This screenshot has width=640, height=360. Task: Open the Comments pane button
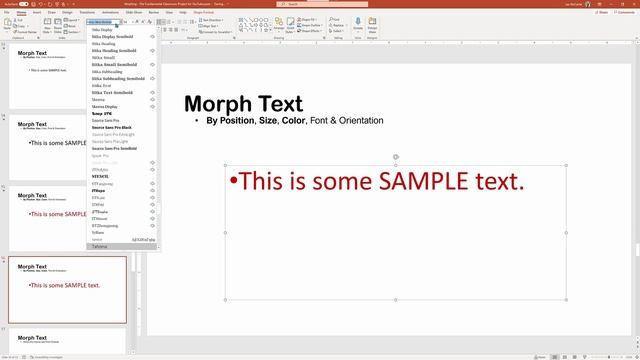624,12
